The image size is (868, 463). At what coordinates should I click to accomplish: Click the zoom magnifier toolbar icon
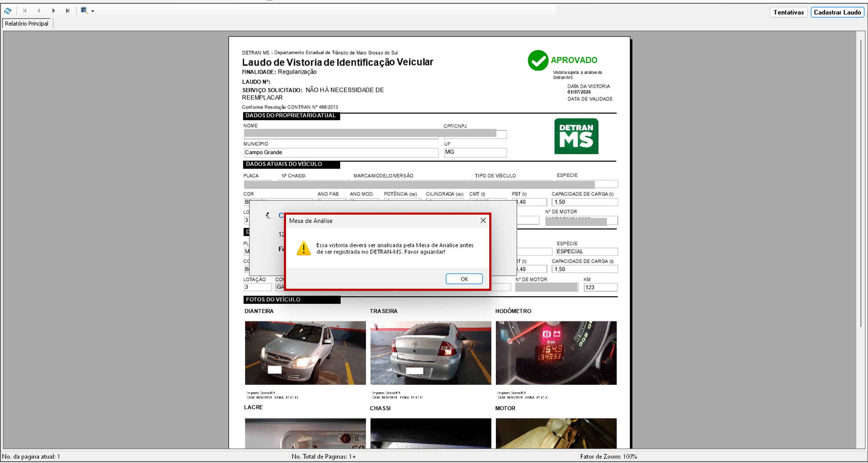pos(84,10)
